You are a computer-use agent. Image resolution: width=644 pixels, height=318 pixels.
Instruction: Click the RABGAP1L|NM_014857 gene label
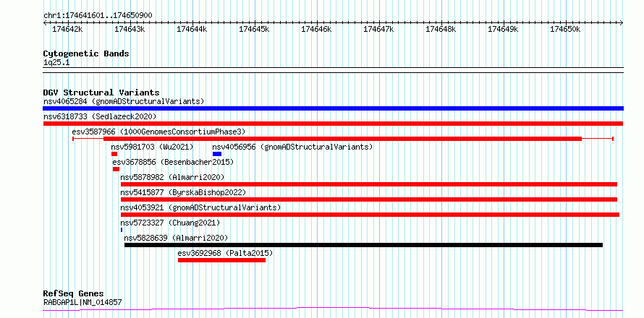pos(82,302)
